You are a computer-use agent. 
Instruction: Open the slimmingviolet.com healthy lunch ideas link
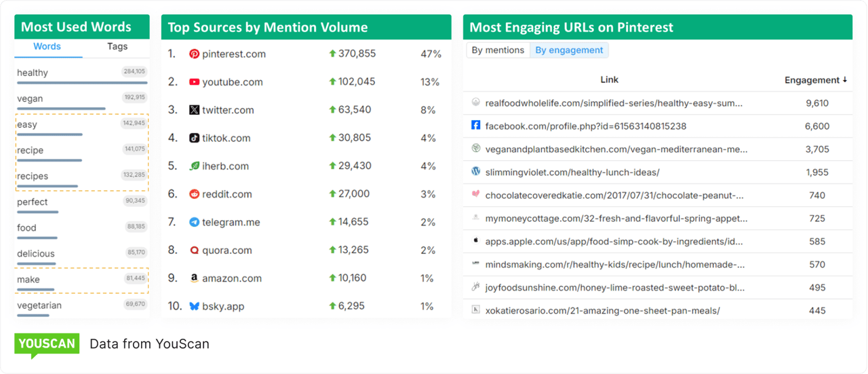pyautogui.click(x=572, y=172)
